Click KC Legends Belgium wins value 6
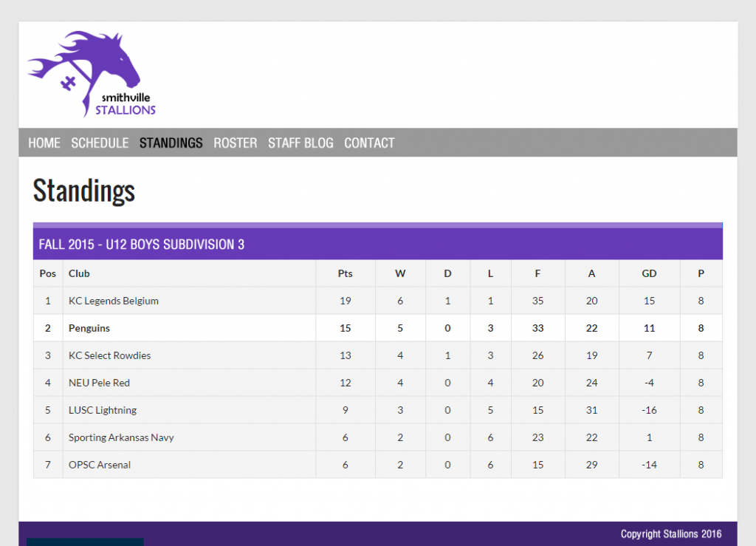Viewport: 756px width, 546px height. point(400,301)
